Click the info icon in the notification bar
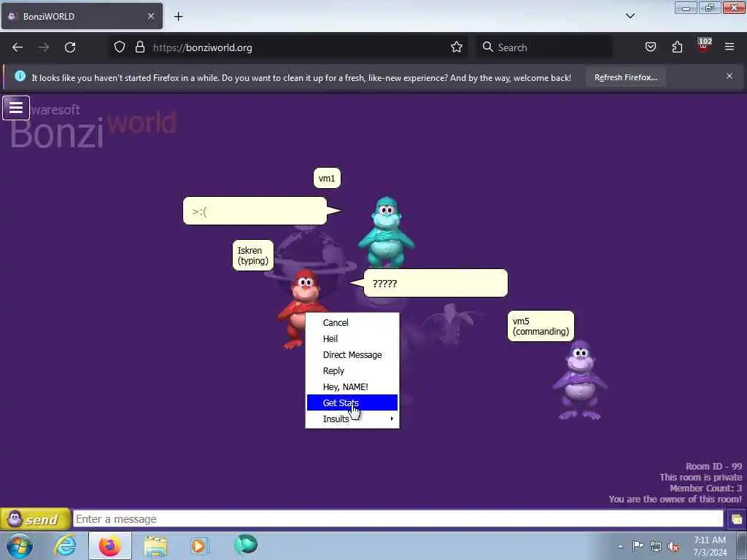The image size is (747, 560). 20,76
